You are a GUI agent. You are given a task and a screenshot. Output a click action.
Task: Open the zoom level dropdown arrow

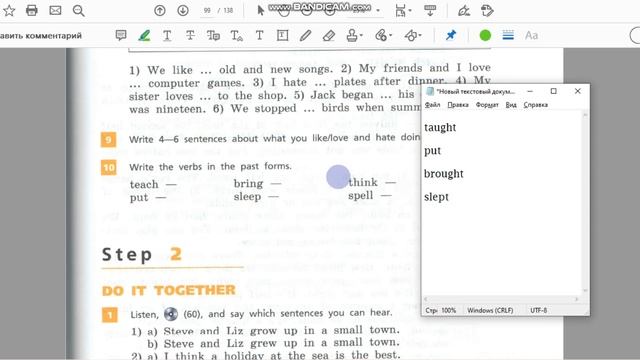pyautogui.click(x=378, y=11)
